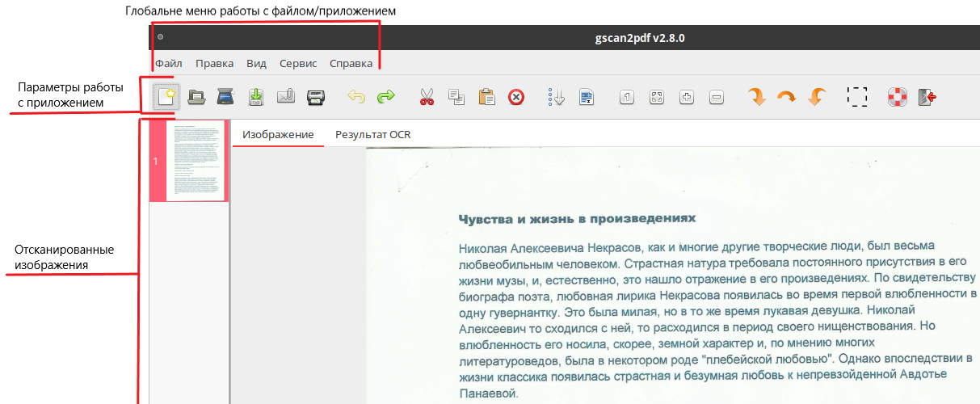Open the Сервис menu
The image size is (980, 404).
point(298,63)
